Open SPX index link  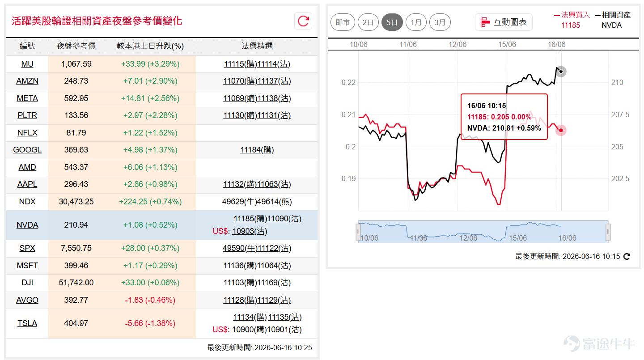[27, 248]
